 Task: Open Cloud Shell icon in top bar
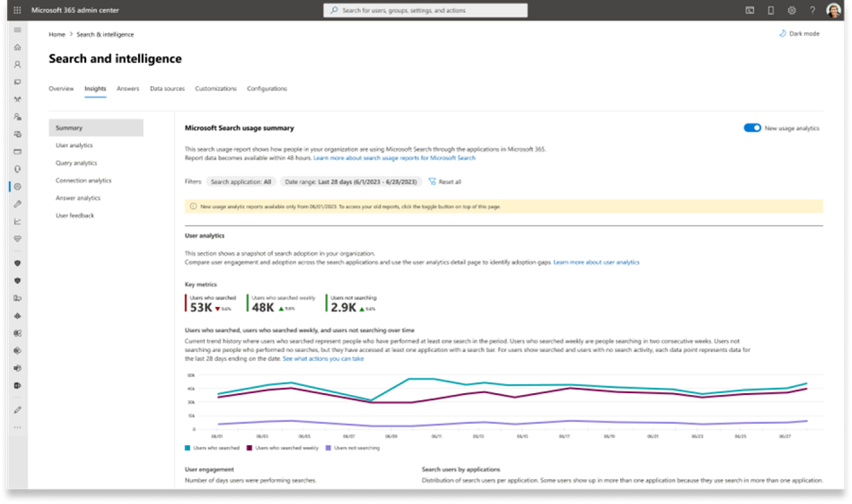click(750, 10)
